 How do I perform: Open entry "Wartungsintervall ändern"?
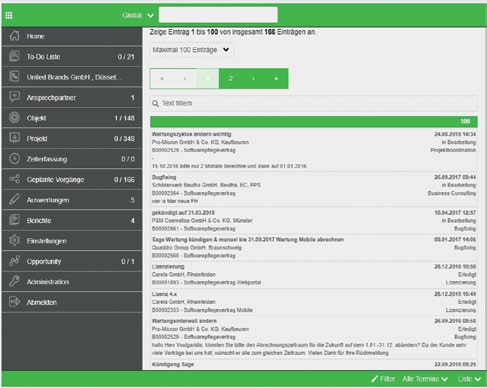point(184,321)
